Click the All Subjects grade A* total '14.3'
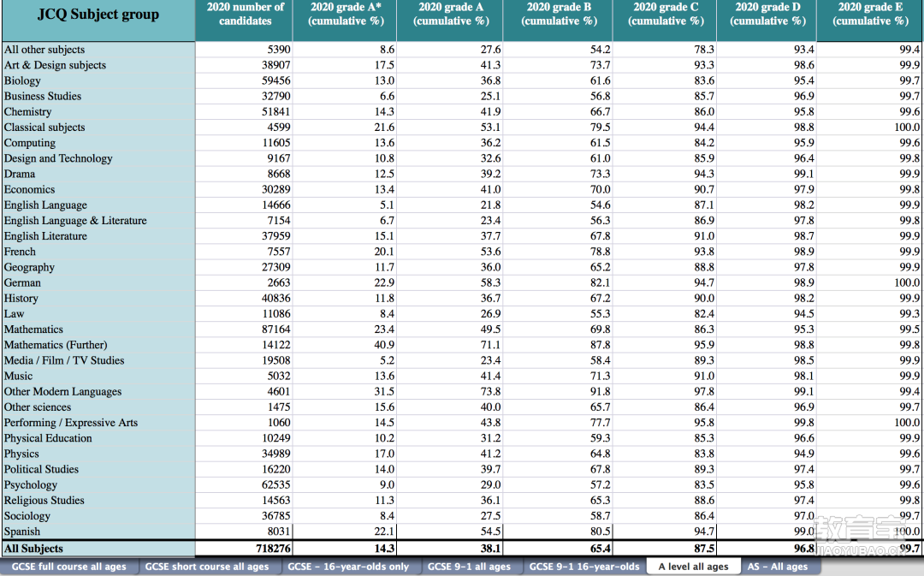The image size is (924, 576). point(384,549)
